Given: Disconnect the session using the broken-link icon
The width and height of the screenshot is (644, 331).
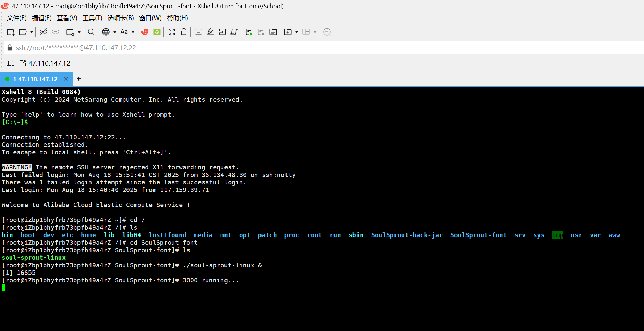Looking at the screenshot, I should click(43, 32).
